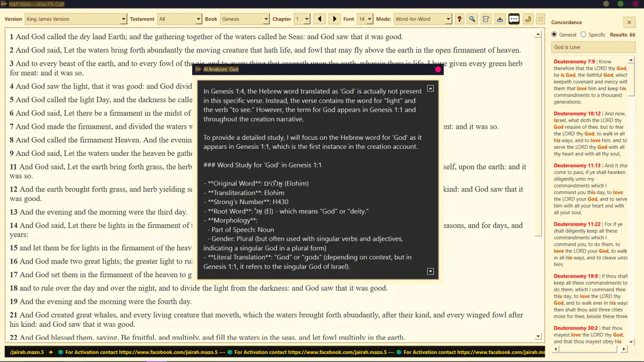Click the concordance search field 'God is Love'
The width and height of the screenshot is (644, 362).
593,47
